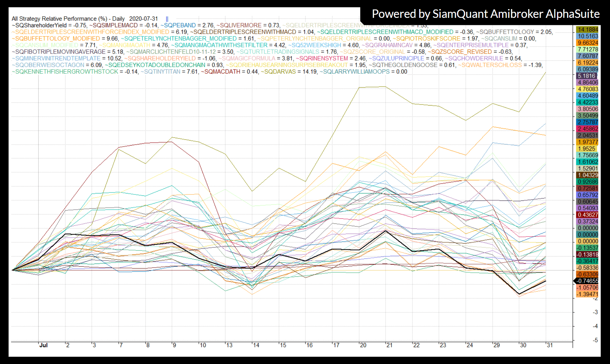Select SQWALTERSCHLOSS in the legend
This screenshot has width=610, height=364.
click(491, 65)
